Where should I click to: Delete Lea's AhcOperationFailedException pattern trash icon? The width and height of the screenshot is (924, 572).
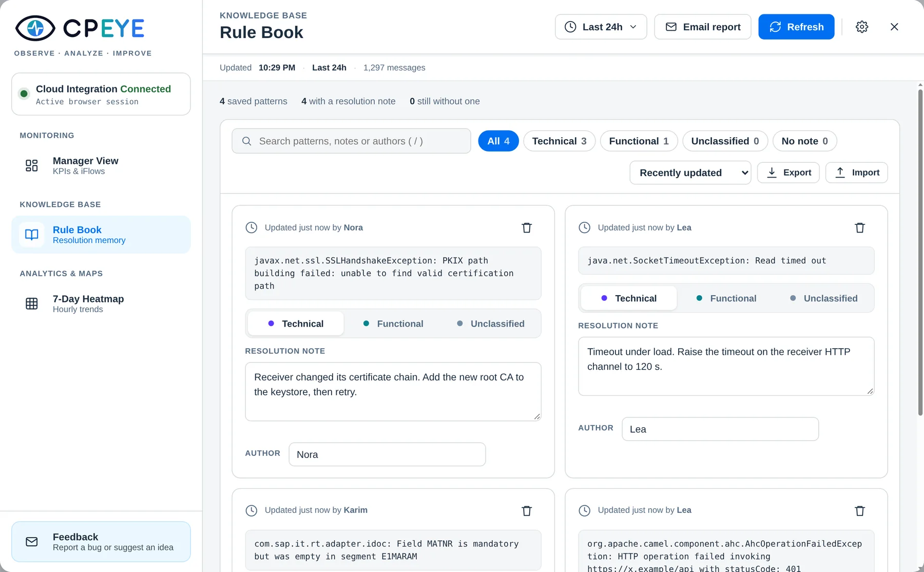(860, 510)
